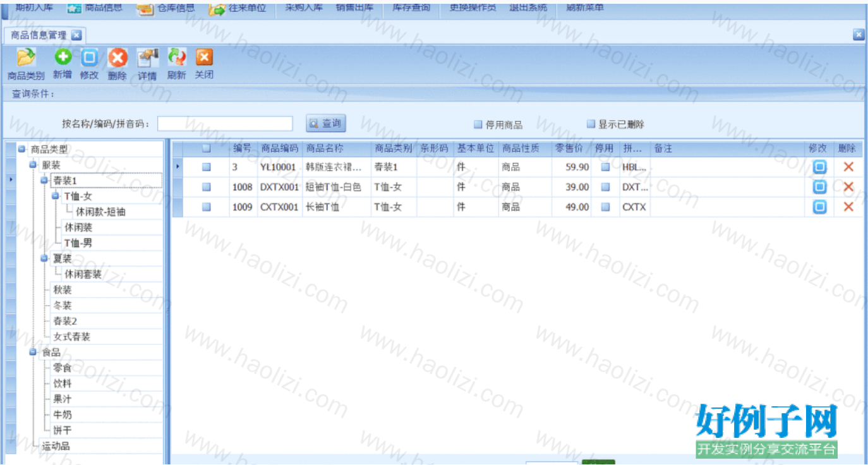This screenshot has width=868, height=465.
Task: Collapse the 商品类型 root tree node
Action: click(21, 149)
